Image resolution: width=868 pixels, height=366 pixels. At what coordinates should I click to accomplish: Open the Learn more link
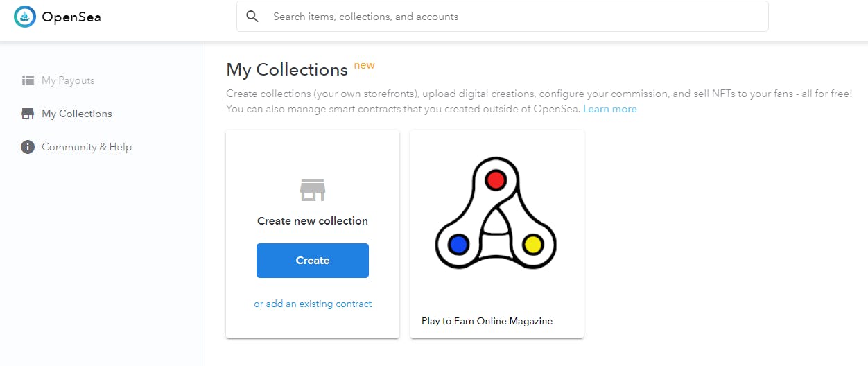coord(610,109)
